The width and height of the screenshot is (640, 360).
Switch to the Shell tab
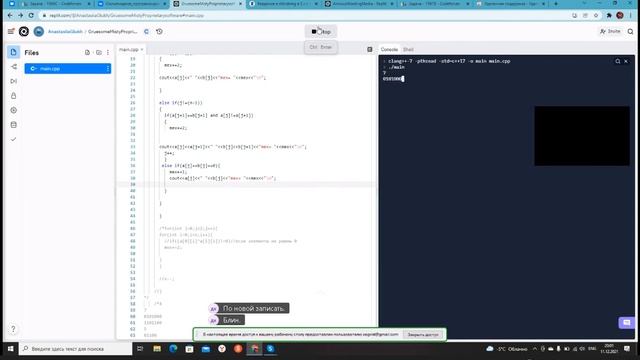point(408,49)
